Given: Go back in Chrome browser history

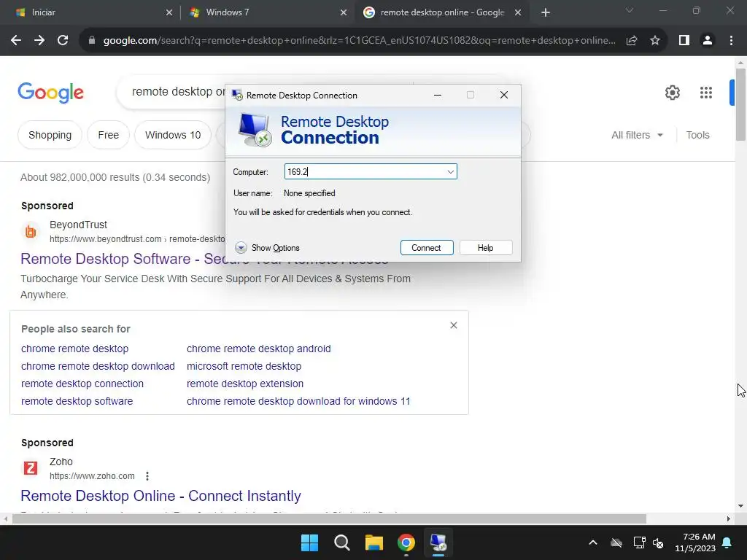Looking at the screenshot, I should tap(16, 41).
